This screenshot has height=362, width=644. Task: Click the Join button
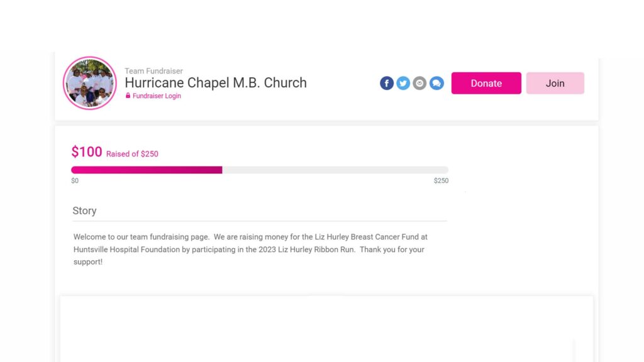pyautogui.click(x=555, y=84)
